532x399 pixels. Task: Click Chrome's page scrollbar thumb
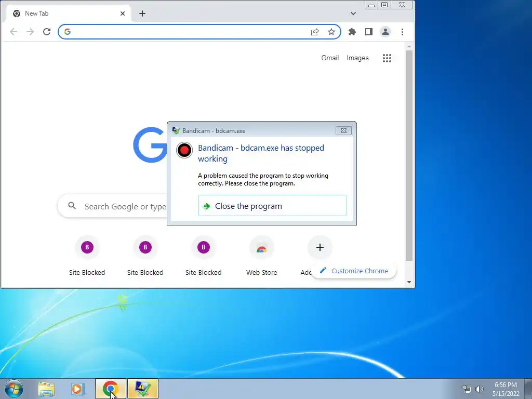click(x=409, y=156)
